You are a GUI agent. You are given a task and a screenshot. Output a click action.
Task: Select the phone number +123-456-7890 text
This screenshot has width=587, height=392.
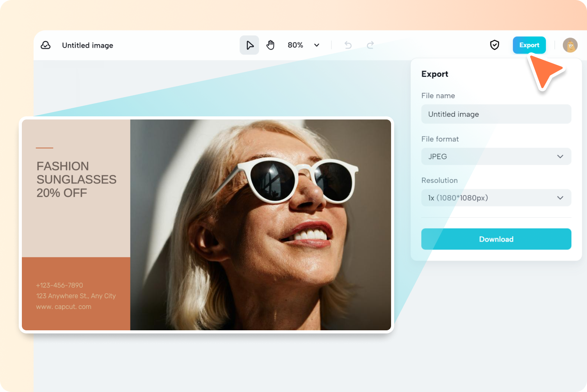59,285
